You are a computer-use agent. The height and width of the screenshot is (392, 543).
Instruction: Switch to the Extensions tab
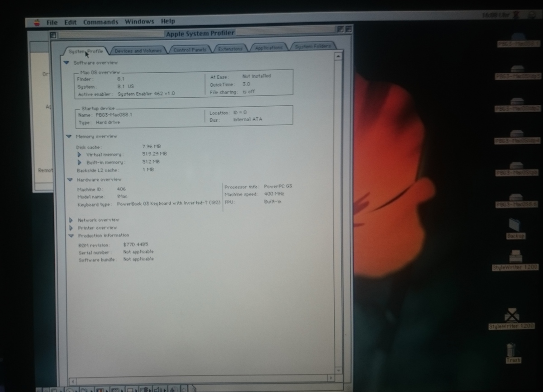[230, 49]
